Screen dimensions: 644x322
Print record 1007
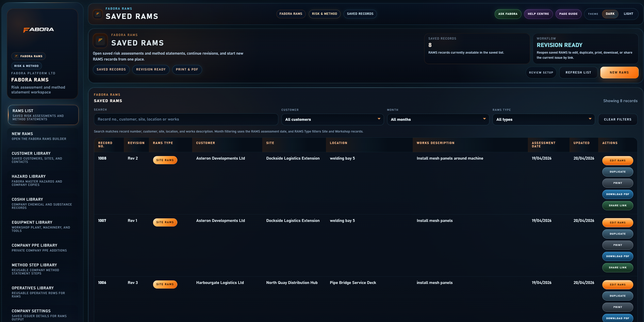click(617, 245)
